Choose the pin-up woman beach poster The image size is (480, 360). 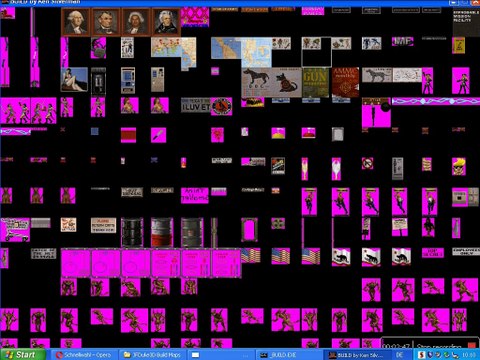[x=74, y=79]
